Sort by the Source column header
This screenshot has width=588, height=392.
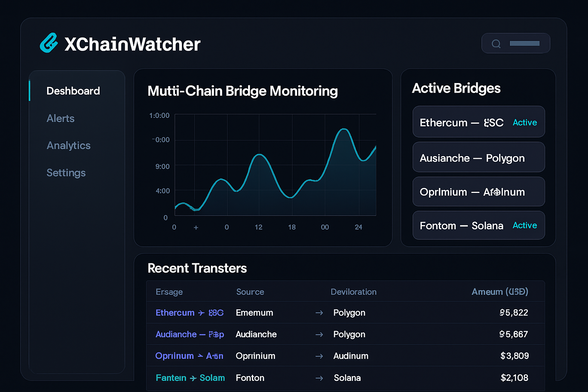click(250, 292)
